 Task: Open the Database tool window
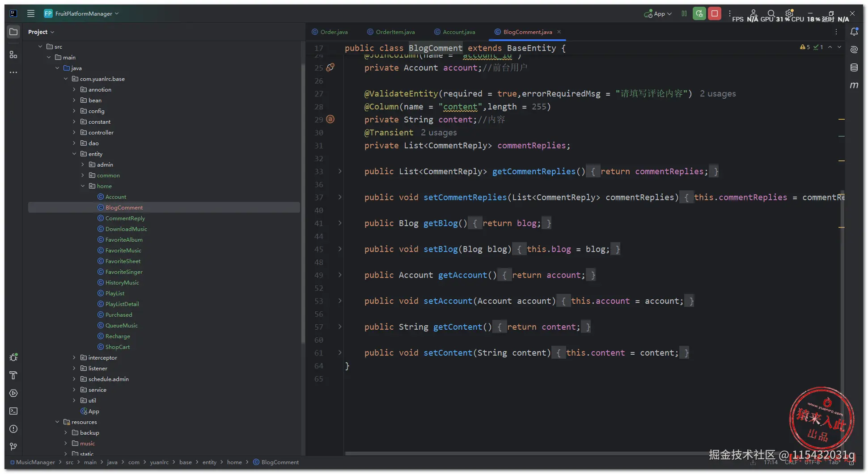tap(854, 67)
